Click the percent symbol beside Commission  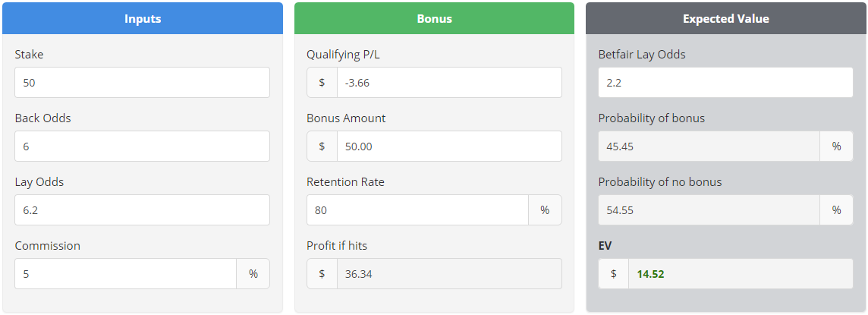[x=253, y=274]
